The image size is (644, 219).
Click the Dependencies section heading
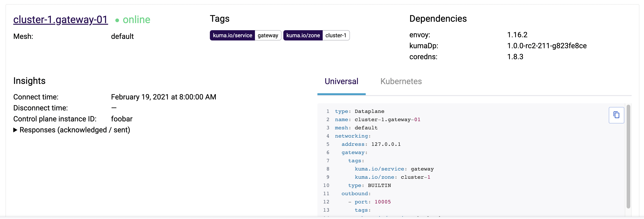[x=438, y=18]
